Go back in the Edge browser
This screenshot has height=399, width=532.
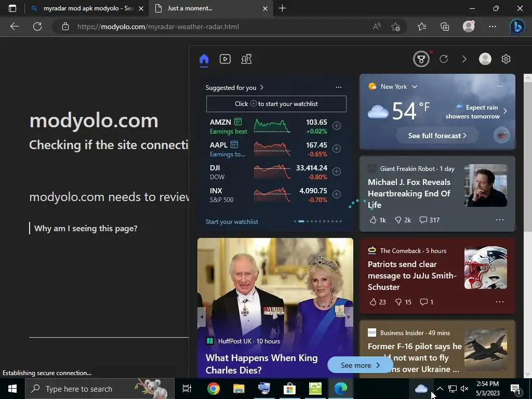[14, 26]
